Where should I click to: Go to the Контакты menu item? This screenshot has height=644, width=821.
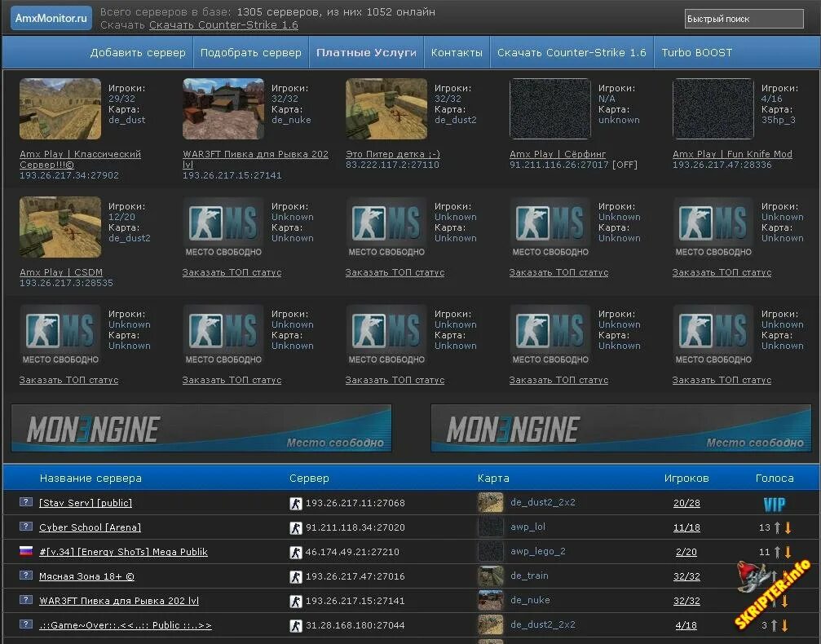pos(457,52)
